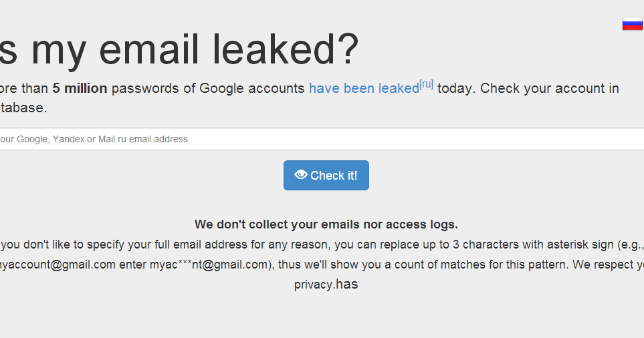Click the eye icon on Check it button
The image size is (644, 338).
pyautogui.click(x=301, y=175)
